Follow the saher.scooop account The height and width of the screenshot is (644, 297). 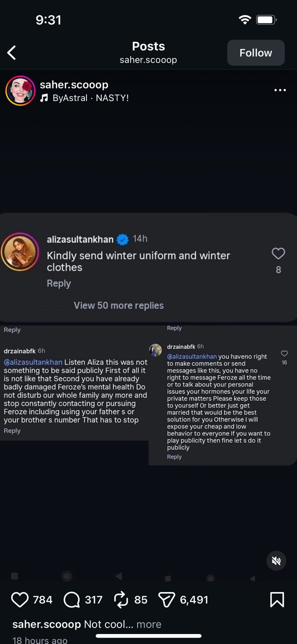tap(256, 53)
